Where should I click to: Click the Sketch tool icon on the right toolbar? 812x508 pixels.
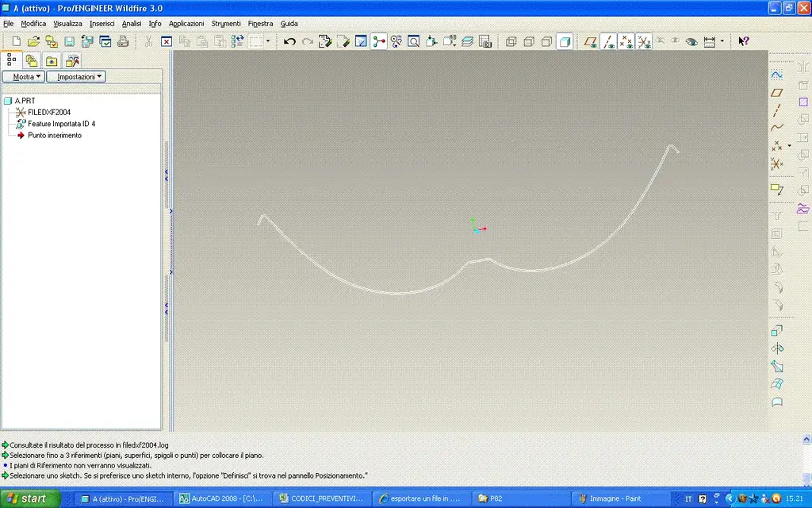pyautogui.click(x=777, y=75)
